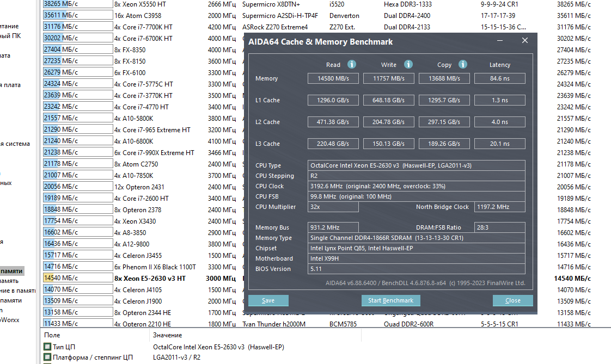Screen dimensions: 611x364
Task: Select the 8x Xeon E5-2630 v3 HT row
Action: click(x=150, y=279)
